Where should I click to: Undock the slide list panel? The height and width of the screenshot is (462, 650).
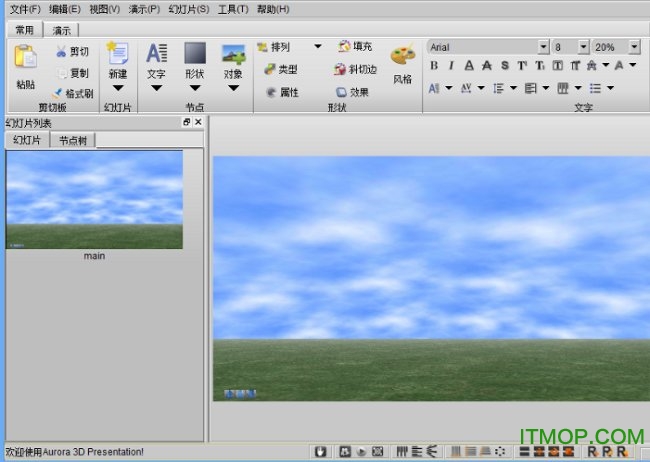pyautogui.click(x=186, y=122)
